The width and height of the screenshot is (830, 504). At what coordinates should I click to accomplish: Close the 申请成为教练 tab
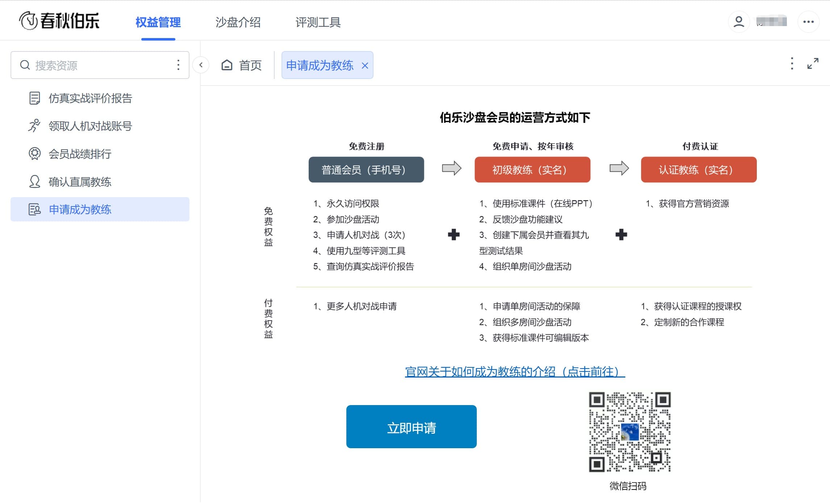(365, 66)
